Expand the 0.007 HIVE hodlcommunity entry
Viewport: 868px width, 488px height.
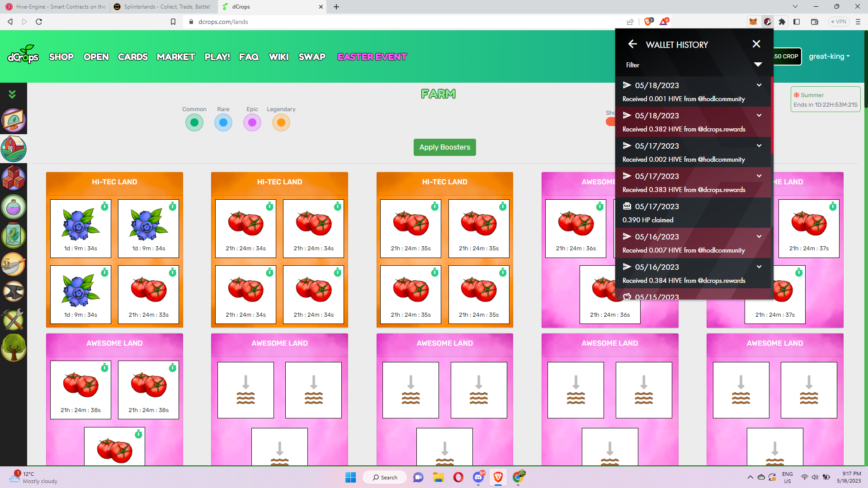point(759,236)
